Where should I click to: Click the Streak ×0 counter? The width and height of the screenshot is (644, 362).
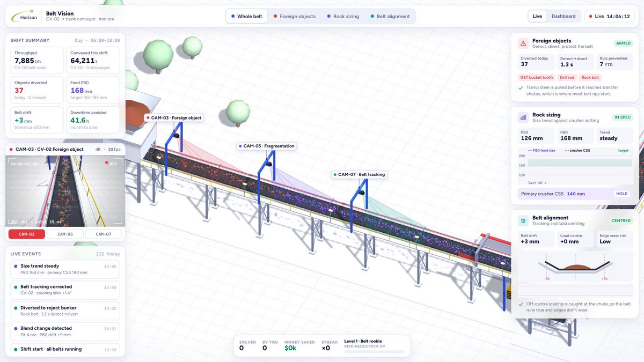tap(329, 345)
